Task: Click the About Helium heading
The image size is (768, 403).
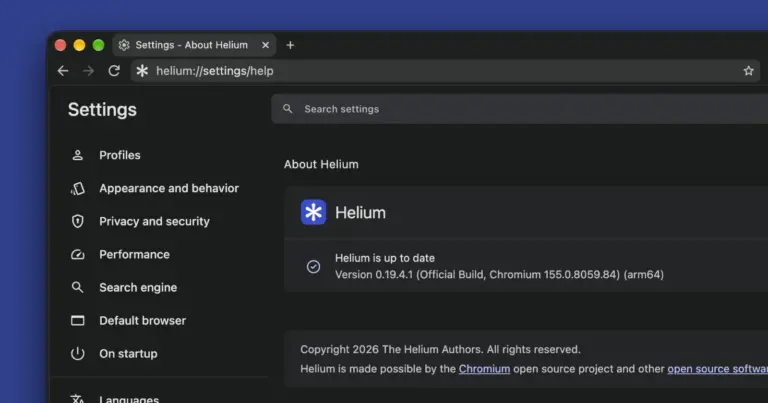Action: tap(321, 165)
